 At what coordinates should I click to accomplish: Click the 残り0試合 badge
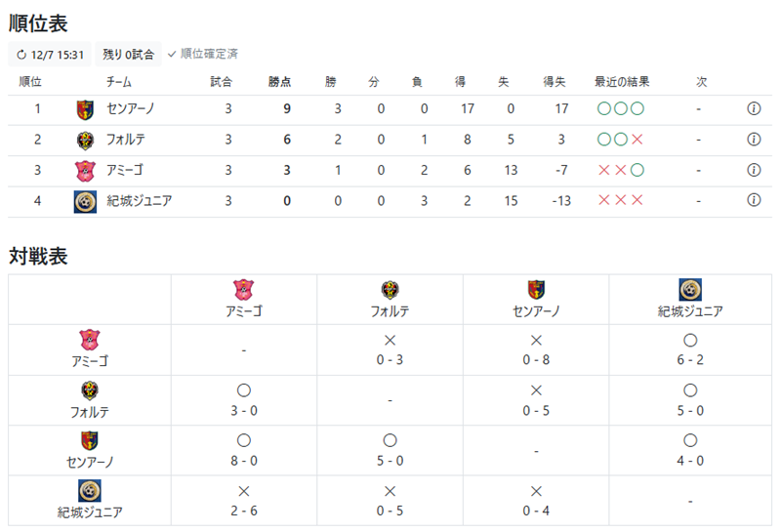[129, 55]
